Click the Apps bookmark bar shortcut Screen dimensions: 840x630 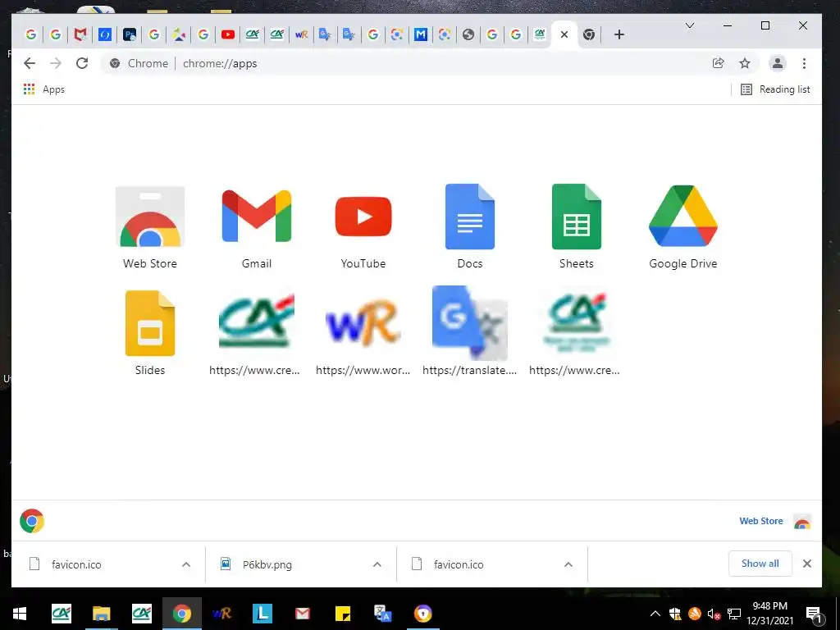[x=44, y=89]
